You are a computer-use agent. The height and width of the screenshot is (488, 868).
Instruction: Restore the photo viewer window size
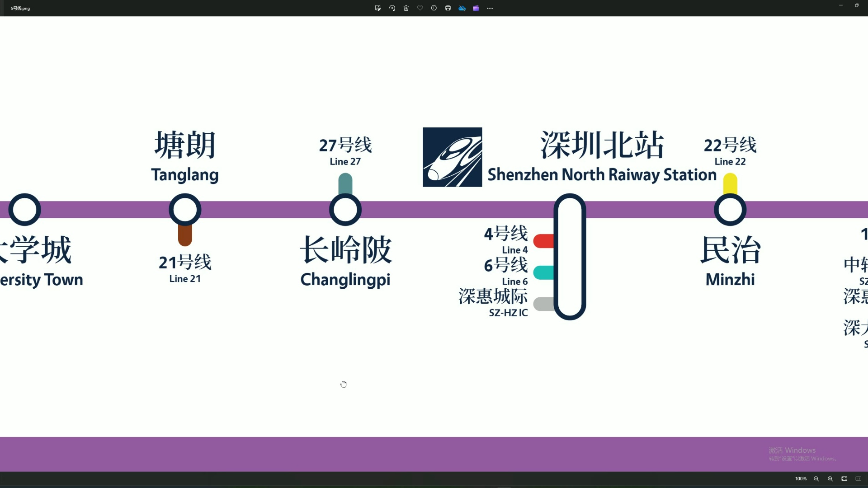click(x=857, y=5)
